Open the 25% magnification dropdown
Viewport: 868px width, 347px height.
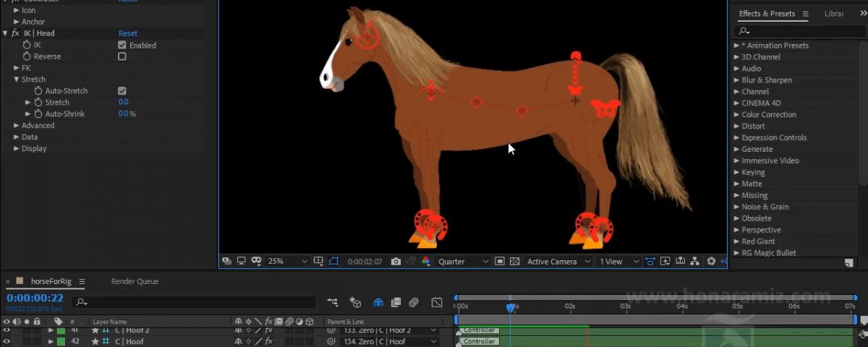tap(287, 262)
